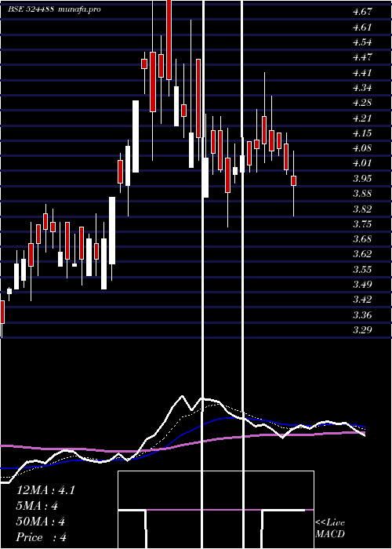This screenshot has width=392, height=549.
Task: Select the 4.34 price axis label
Action: pos(362,88)
